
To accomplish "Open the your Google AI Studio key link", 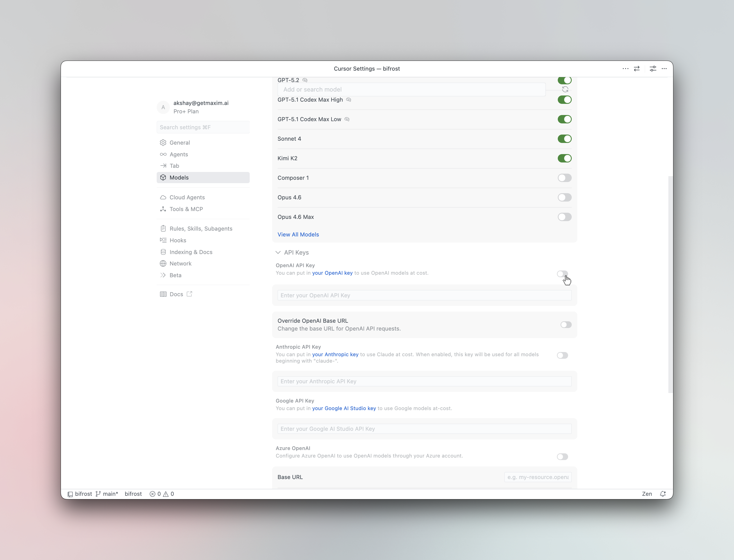I will tap(344, 408).
